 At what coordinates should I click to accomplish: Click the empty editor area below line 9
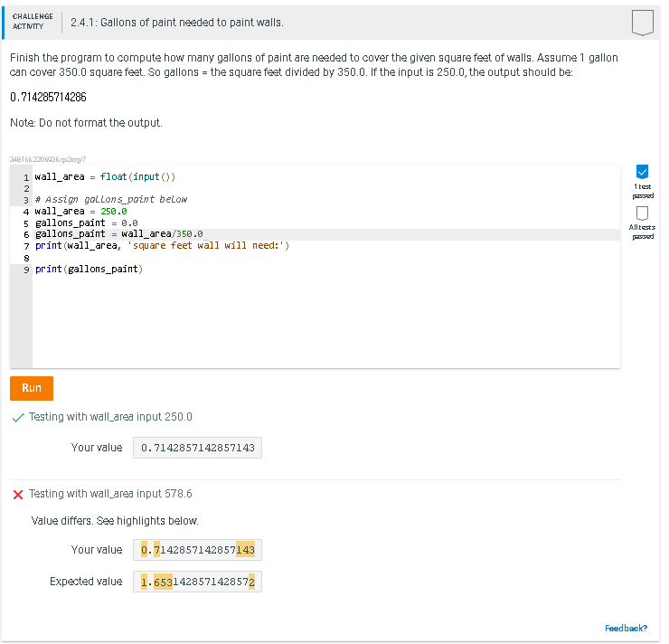click(326, 320)
